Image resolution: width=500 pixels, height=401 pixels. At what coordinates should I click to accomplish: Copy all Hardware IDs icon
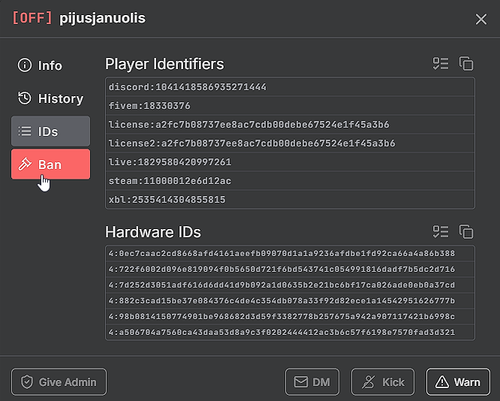pyautogui.click(x=466, y=232)
